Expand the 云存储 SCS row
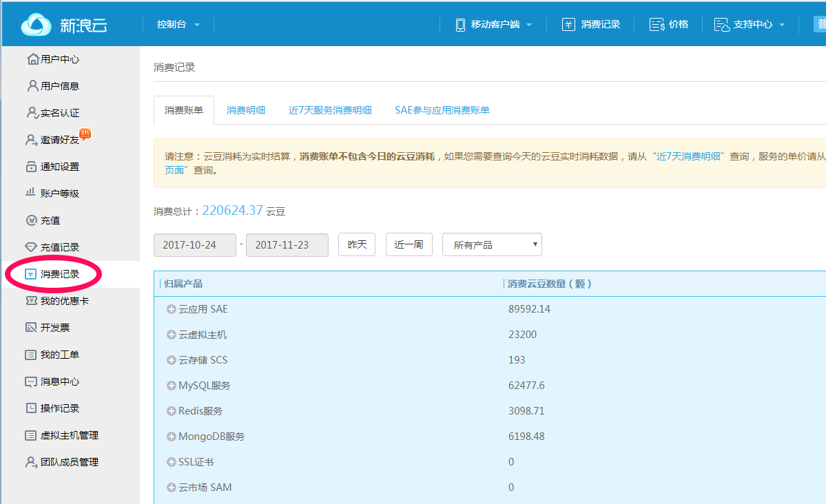This screenshot has width=826, height=504. (172, 360)
